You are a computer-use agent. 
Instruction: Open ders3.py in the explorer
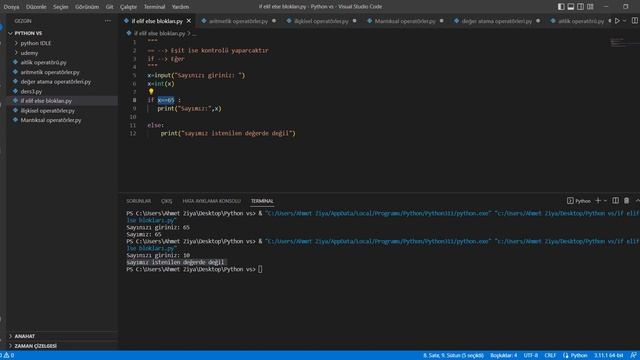61,91
